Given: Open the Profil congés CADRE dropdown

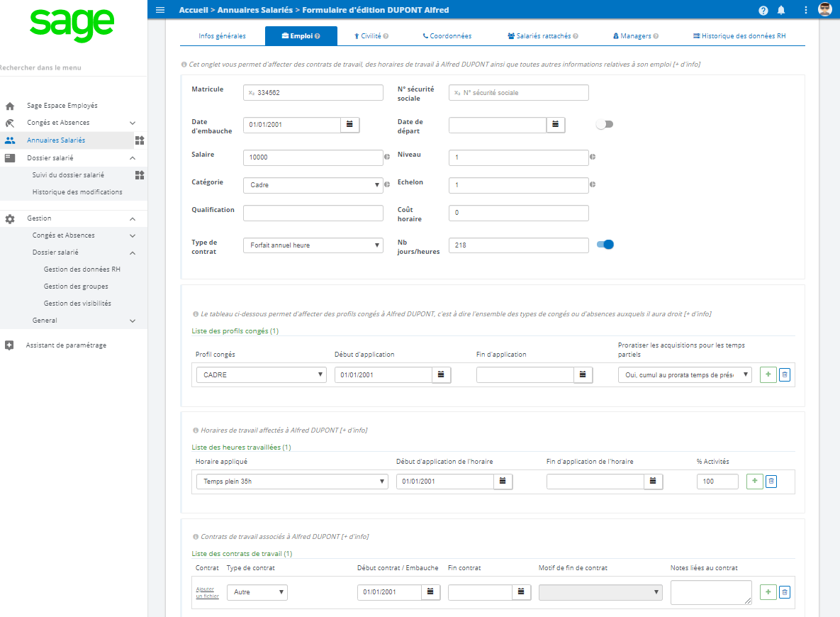Looking at the screenshot, I should point(261,374).
